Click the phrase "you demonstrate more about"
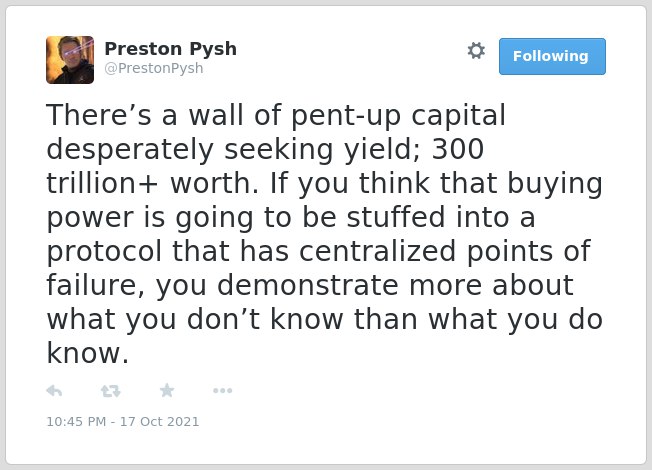The width and height of the screenshot is (652, 470). tap(365, 286)
